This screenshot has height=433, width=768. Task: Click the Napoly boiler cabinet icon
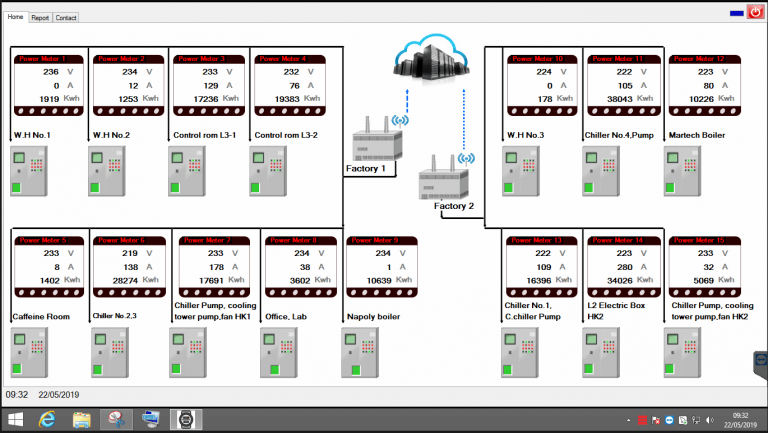364,352
